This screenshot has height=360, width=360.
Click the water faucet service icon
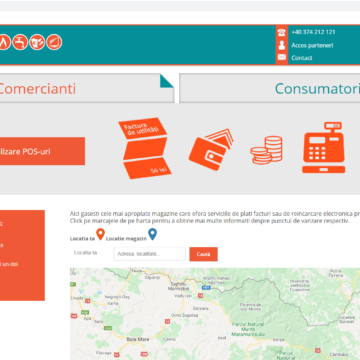coord(20,42)
